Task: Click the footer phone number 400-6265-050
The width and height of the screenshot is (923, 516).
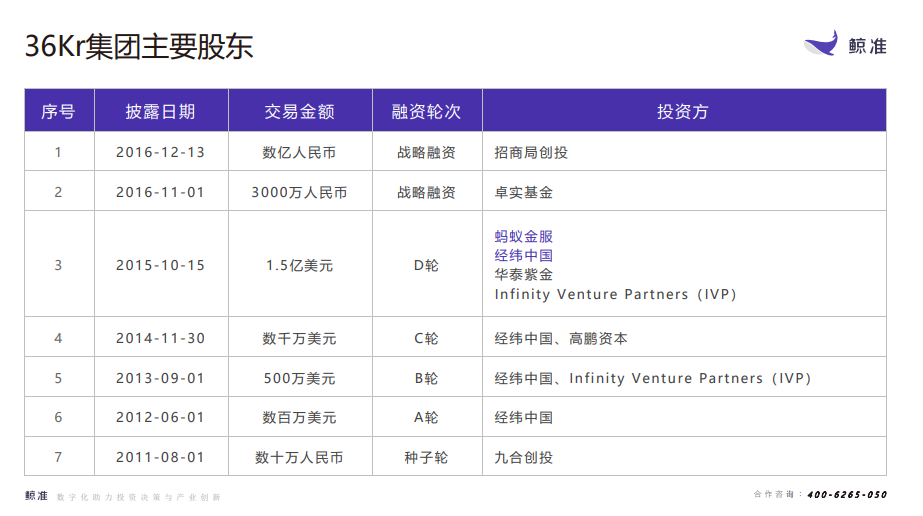Action: click(847, 495)
